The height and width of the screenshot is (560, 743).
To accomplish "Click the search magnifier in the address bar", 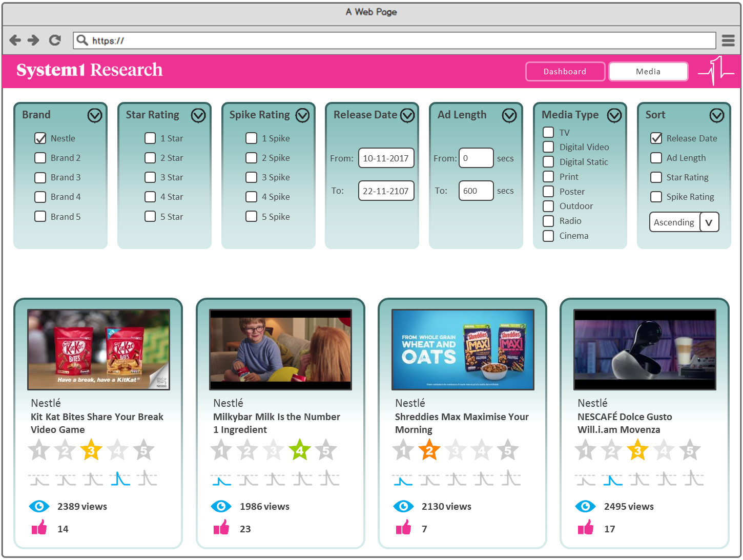I will click(82, 40).
